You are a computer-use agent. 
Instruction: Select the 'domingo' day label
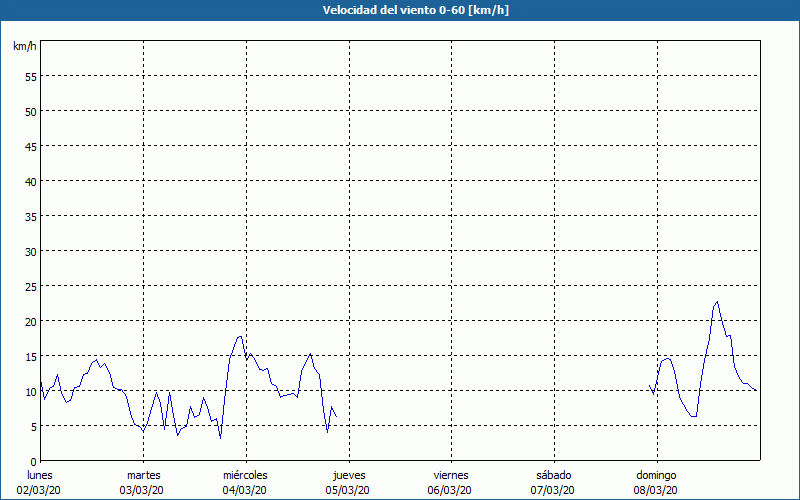(x=656, y=476)
